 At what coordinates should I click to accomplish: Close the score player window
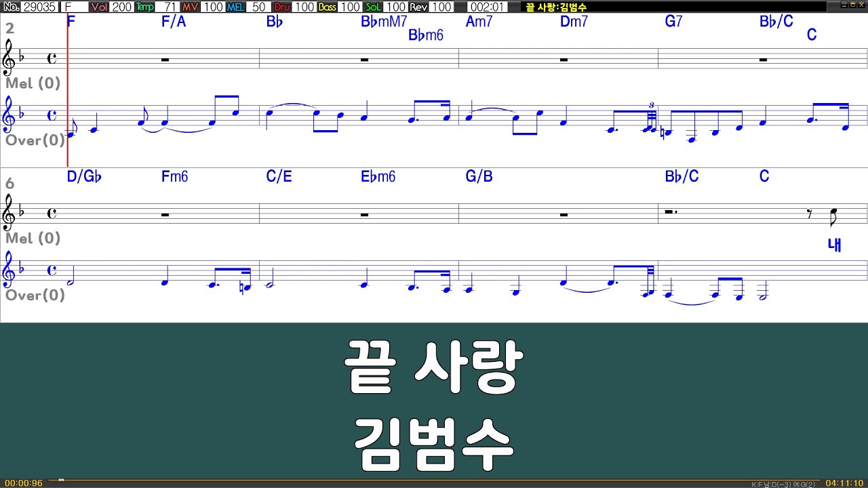point(861,6)
